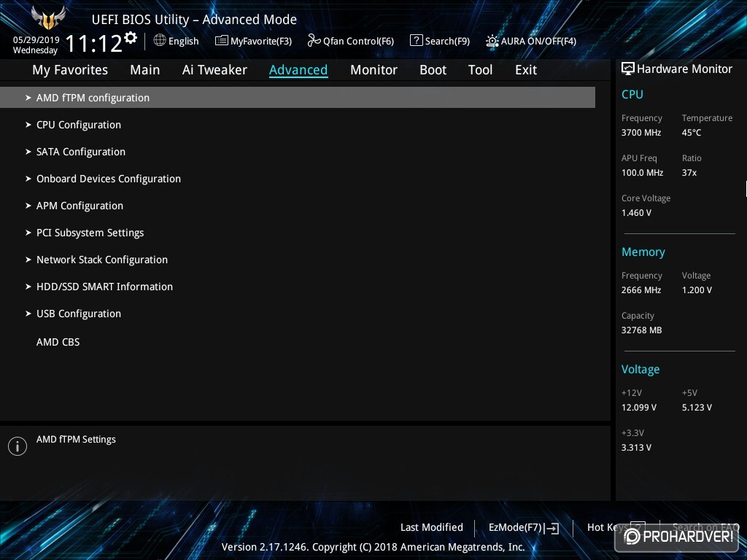This screenshot has height=560, width=747.
Task: Expand SATA Configuration arrow
Action: tap(28, 152)
